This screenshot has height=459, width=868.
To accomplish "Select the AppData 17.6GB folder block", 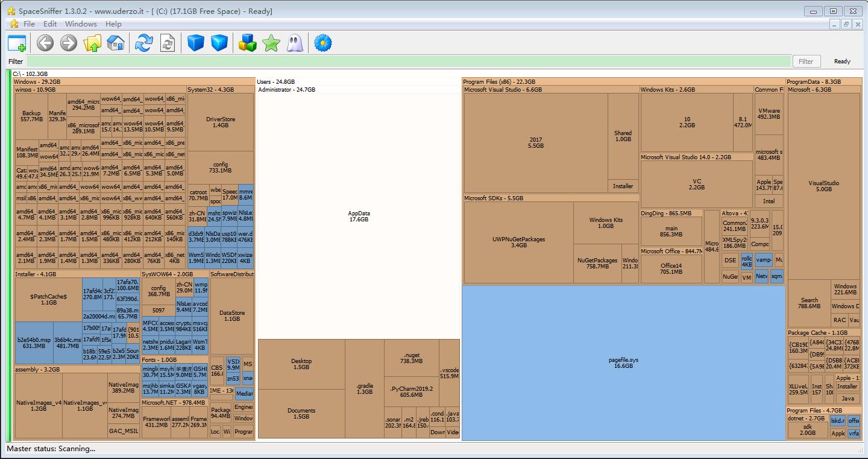I will pos(359,216).
